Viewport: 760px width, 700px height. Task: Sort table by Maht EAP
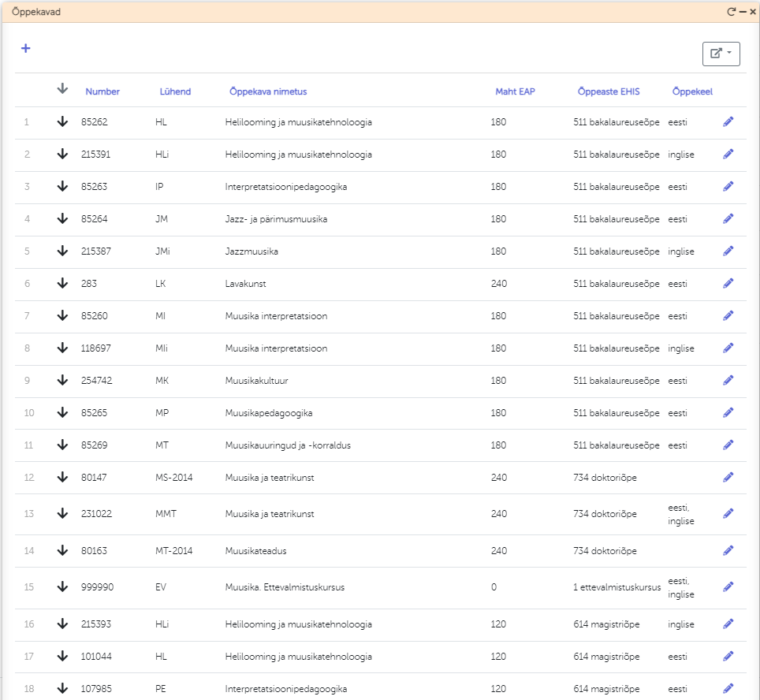click(x=515, y=91)
